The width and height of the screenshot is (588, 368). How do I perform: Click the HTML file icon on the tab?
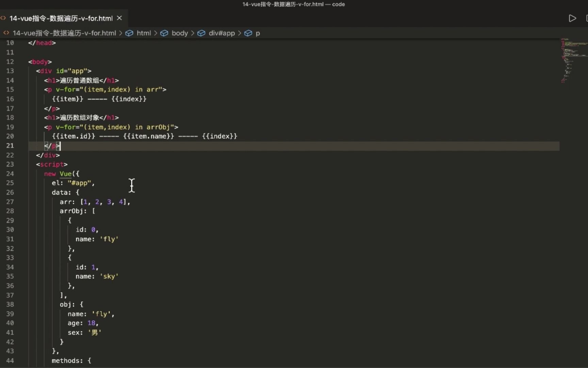(x=3, y=18)
